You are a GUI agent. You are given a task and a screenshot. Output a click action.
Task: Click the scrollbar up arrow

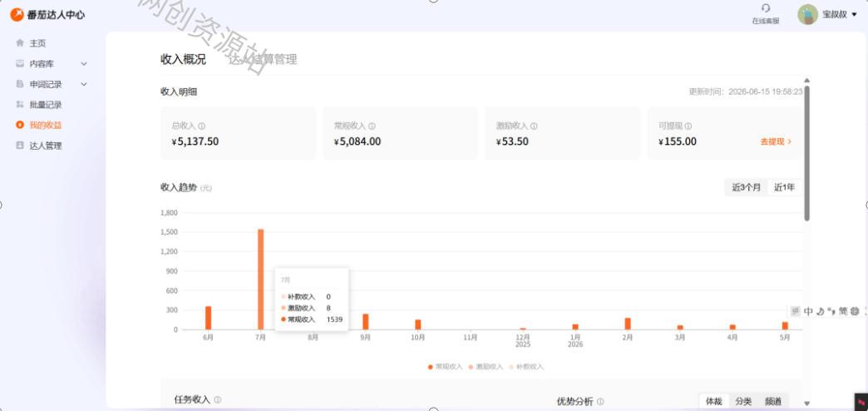[806, 81]
